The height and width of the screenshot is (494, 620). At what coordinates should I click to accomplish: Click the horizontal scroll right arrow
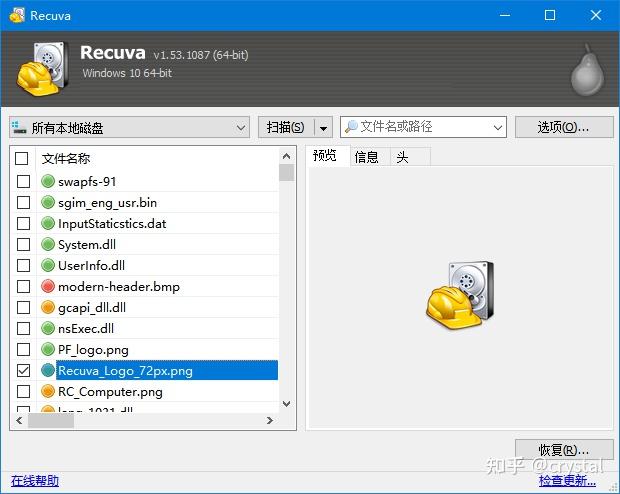click(270, 420)
